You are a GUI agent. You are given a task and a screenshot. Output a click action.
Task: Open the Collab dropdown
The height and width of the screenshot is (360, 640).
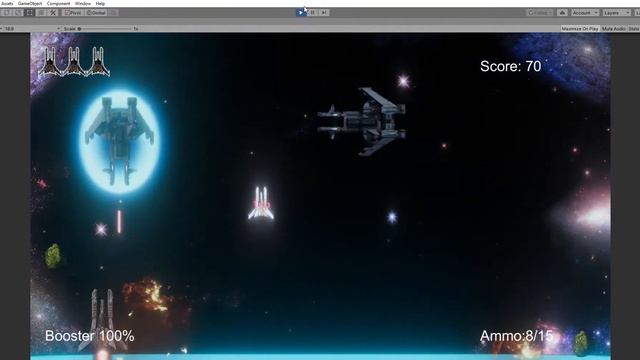click(x=540, y=13)
